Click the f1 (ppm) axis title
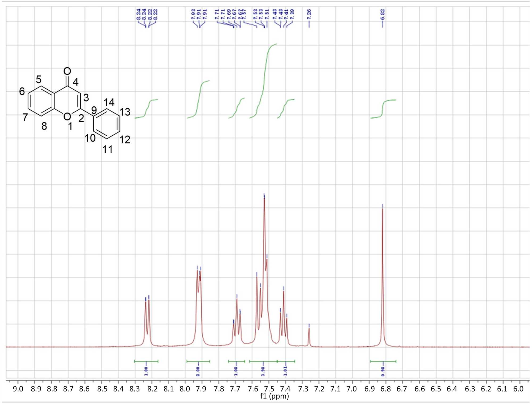Image resolution: width=532 pixels, height=404 pixels. click(x=274, y=396)
